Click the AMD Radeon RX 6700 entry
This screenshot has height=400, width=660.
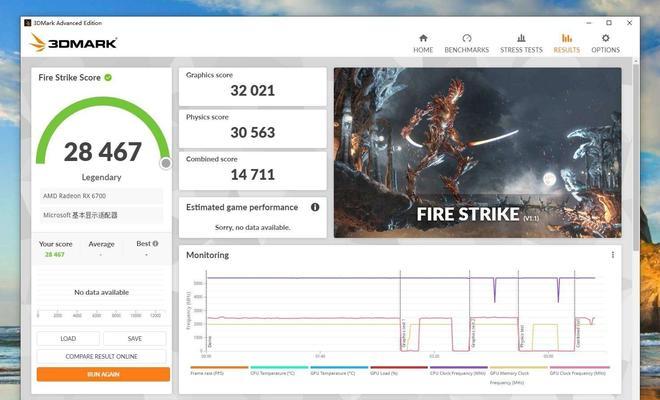101,196
